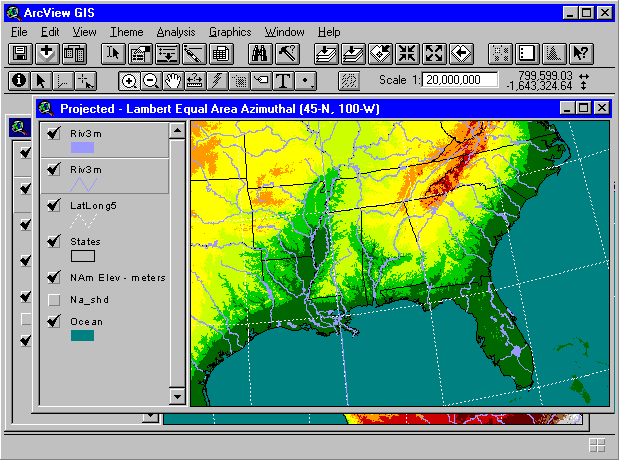Select the magnifier minus Zoom Out tool
The width and height of the screenshot is (619, 460).
coord(151,81)
